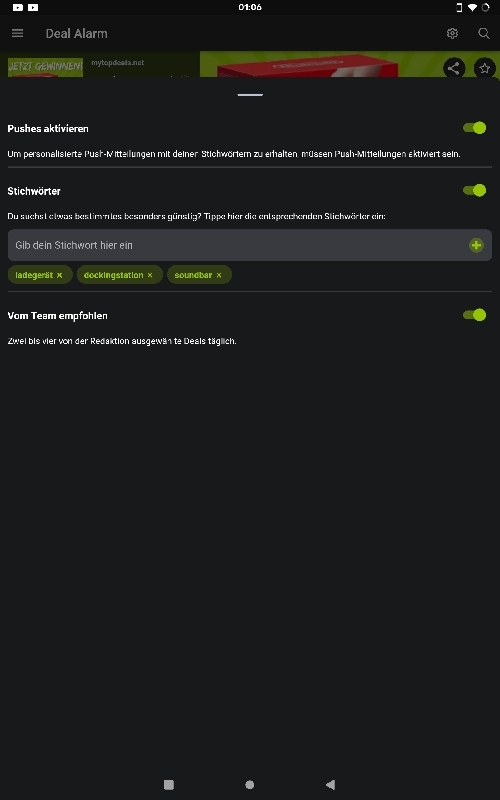Tap the Android home circle button
This screenshot has width=500, height=800.
(249, 785)
